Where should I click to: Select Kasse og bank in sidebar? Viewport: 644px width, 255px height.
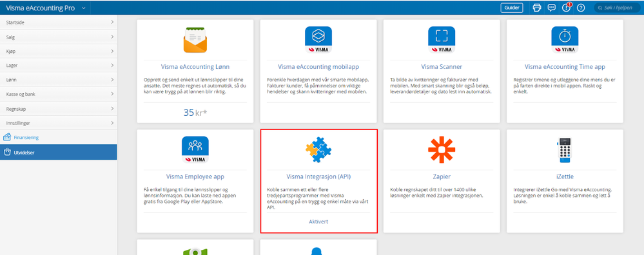click(58, 94)
